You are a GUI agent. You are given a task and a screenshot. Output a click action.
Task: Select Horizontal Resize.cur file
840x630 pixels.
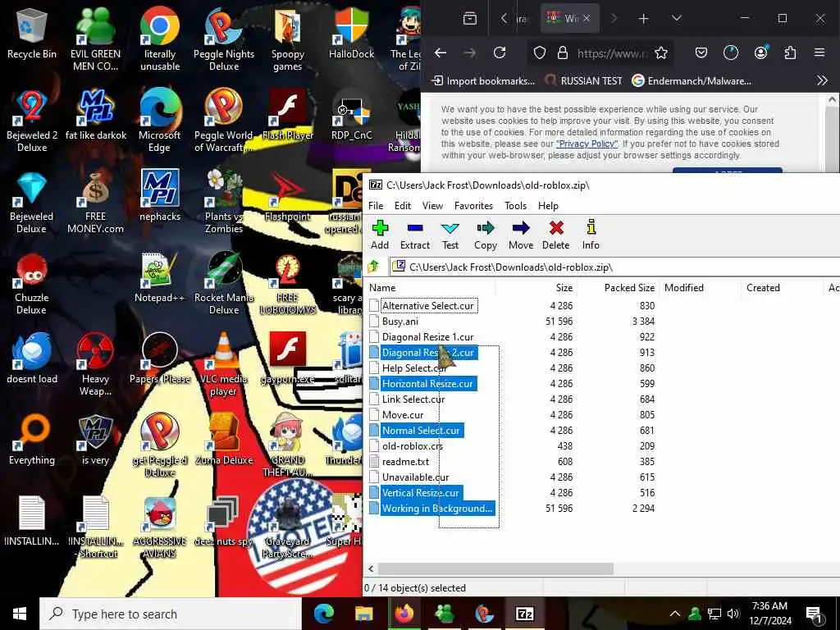[427, 384]
